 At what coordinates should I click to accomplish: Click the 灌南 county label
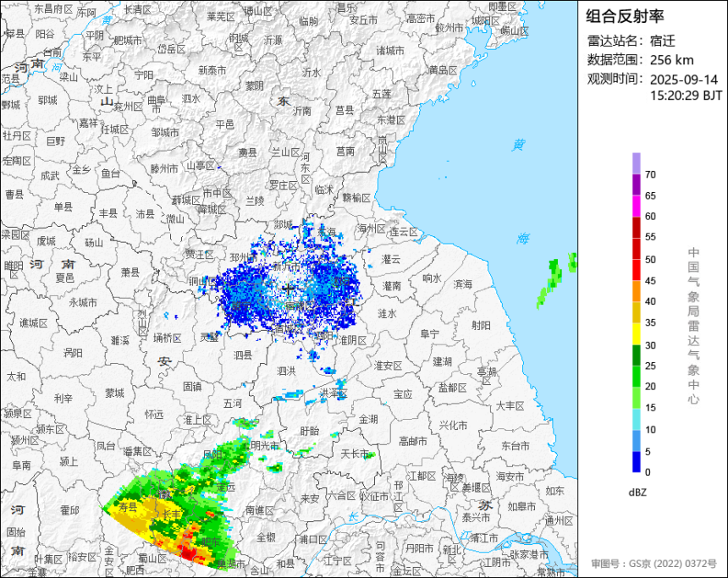pyautogui.click(x=392, y=285)
